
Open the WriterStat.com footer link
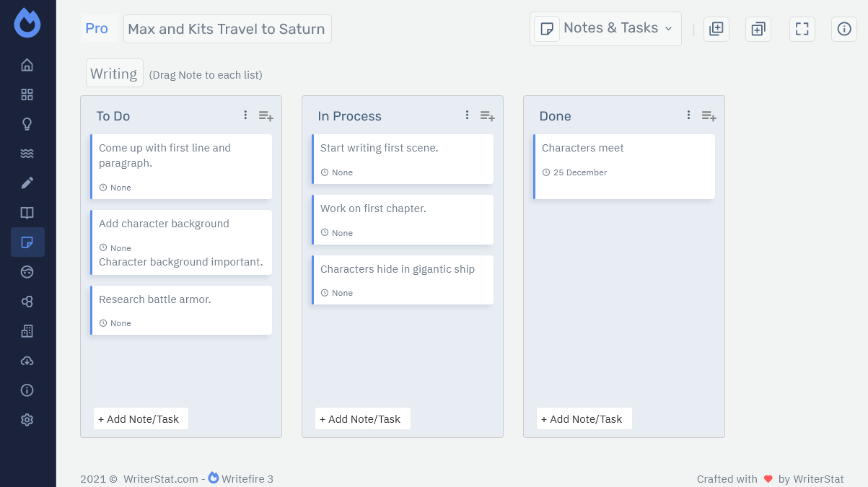point(161,478)
